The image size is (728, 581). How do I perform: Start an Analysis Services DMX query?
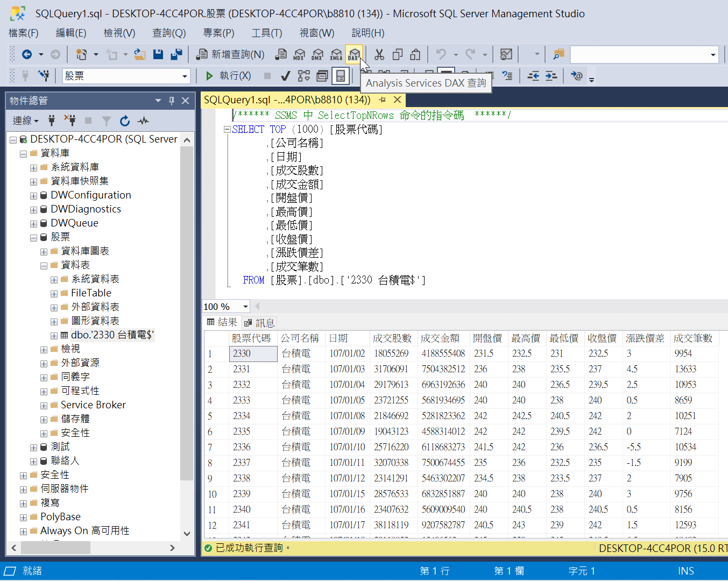(317, 54)
